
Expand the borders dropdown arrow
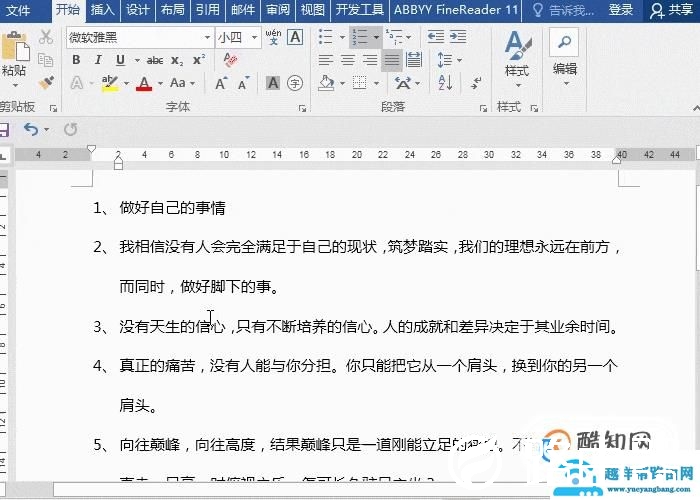pos(376,83)
